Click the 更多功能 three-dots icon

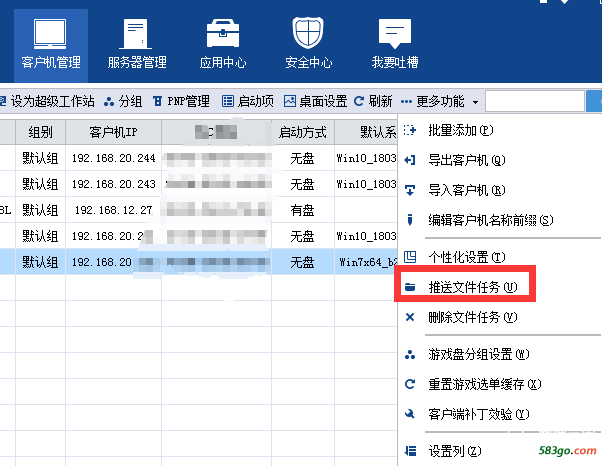coord(406,102)
